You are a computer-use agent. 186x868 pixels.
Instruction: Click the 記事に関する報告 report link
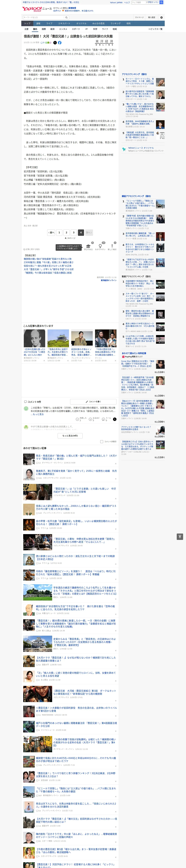point(32,249)
